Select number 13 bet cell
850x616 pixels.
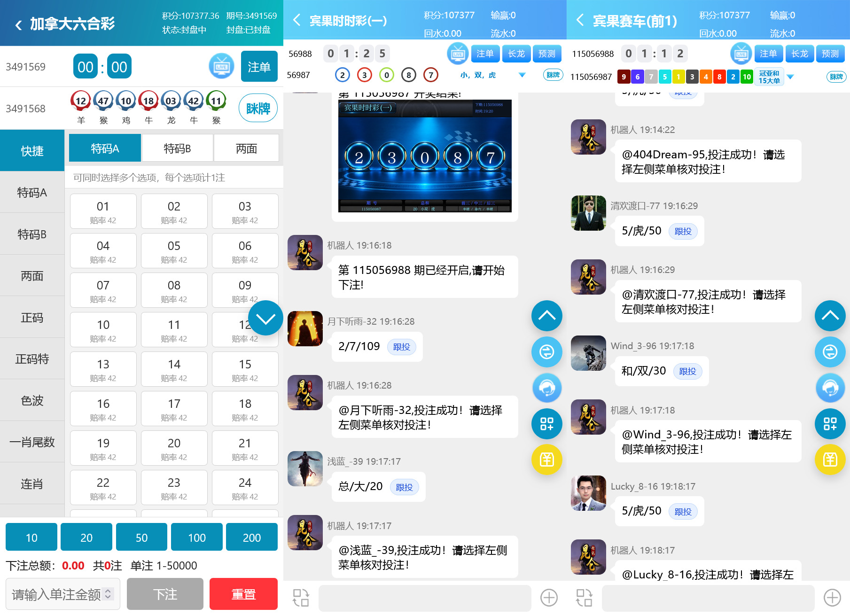click(103, 370)
